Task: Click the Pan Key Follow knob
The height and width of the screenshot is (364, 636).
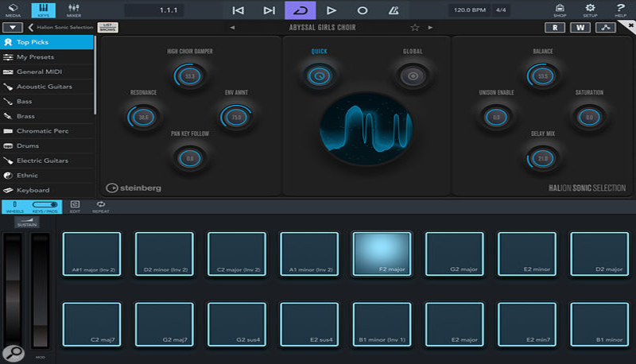Action: tap(189, 158)
